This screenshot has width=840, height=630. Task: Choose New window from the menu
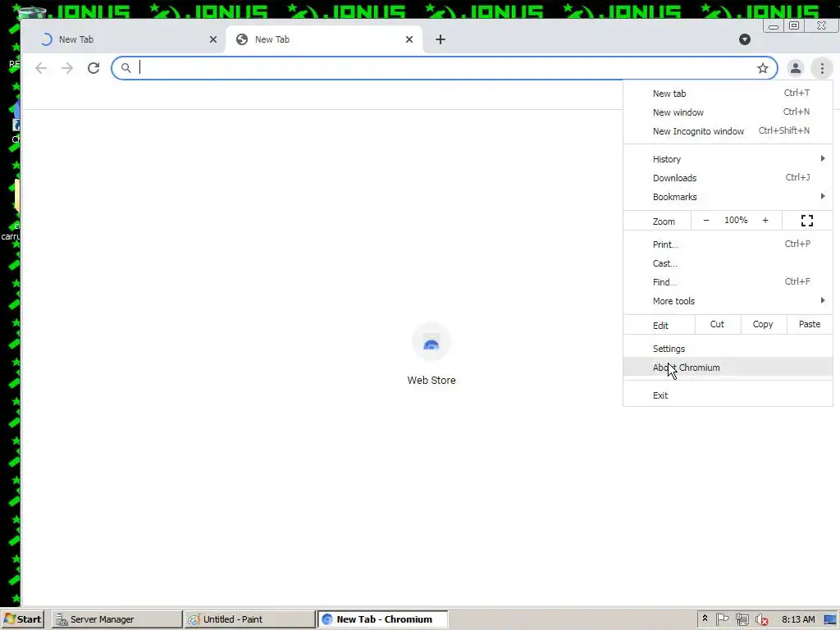tap(728, 112)
